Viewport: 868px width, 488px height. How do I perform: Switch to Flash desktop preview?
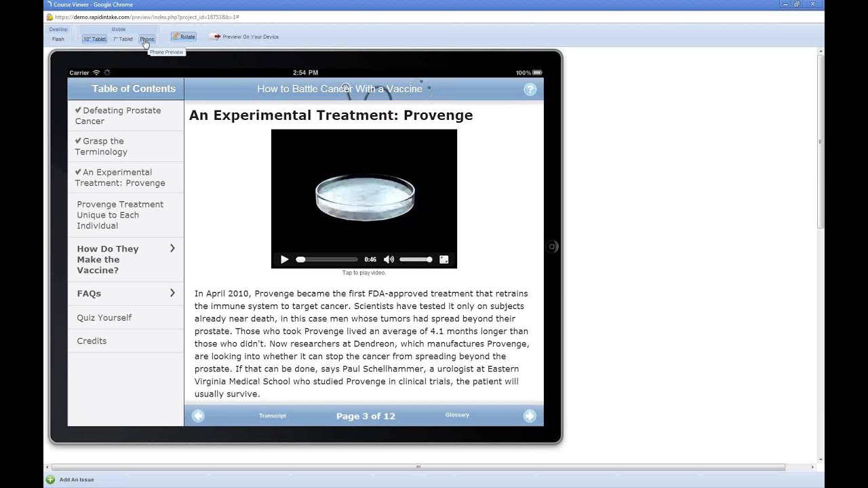tap(58, 39)
